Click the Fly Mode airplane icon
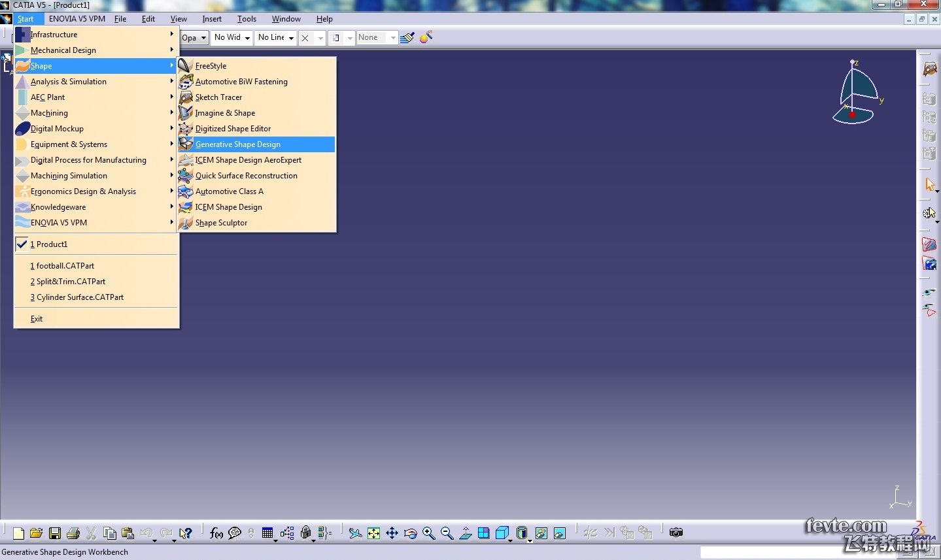The width and height of the screenshot is (941, 560). 355,533
